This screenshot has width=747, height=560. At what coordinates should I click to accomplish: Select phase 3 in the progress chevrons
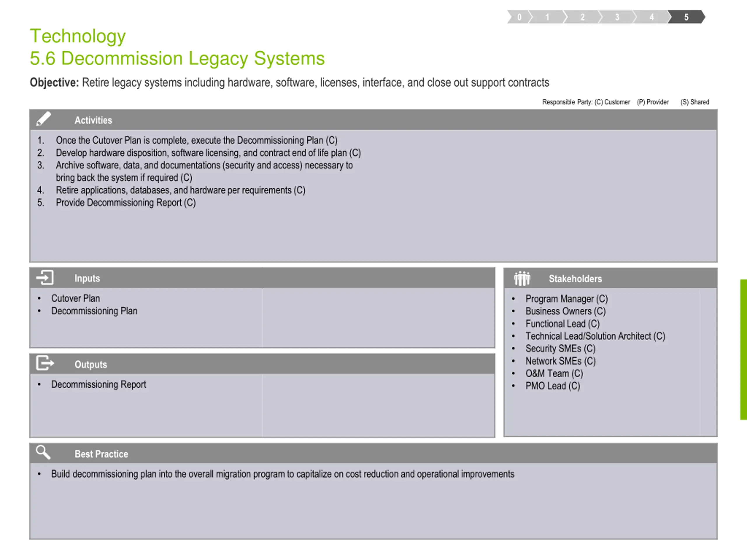[617, 17]
